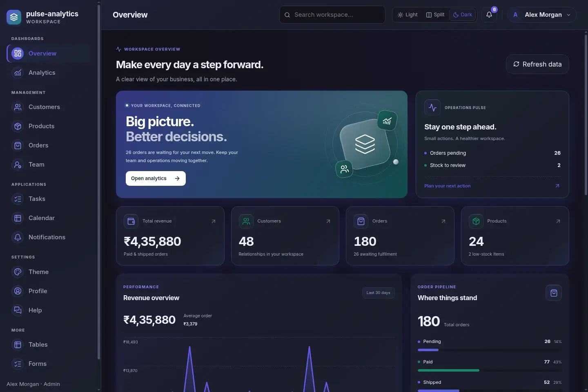Go to Overview in sidebar
Image resolution: width=588 pixels, height=392 pixels.
(49, 53)
